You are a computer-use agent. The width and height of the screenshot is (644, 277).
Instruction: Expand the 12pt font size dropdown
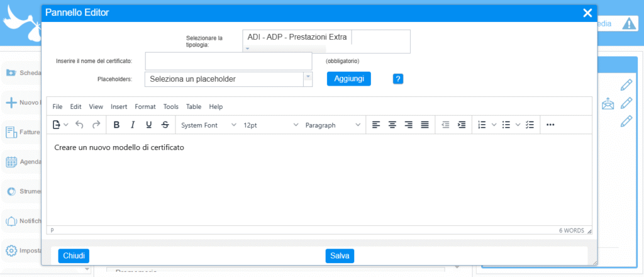[270, 125]
